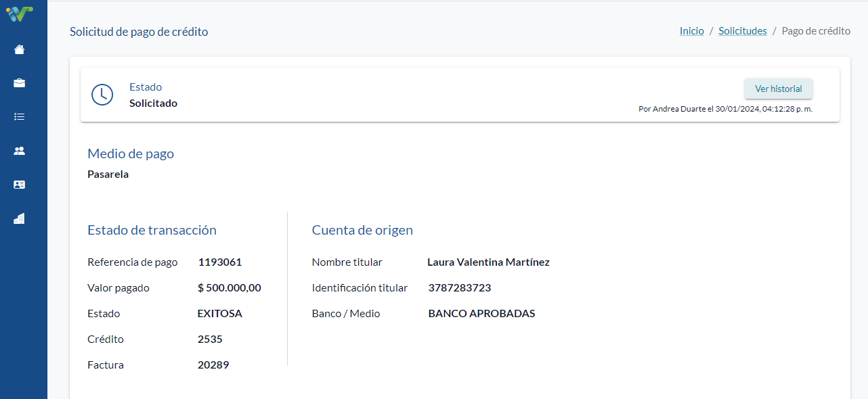Click the Pago de crédito breadcrumb text
This screenshot has height=399, width=868.
(x=816, y=31)
